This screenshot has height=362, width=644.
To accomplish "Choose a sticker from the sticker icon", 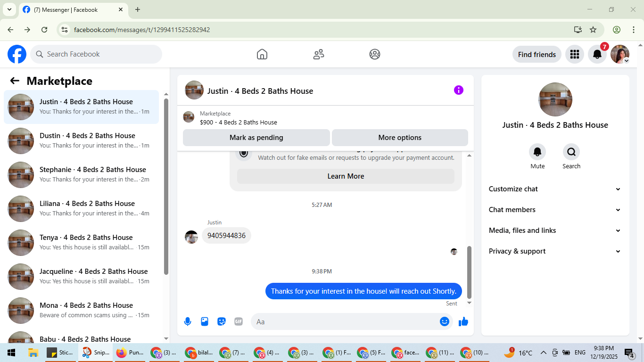I will click(x=222, y=321).
